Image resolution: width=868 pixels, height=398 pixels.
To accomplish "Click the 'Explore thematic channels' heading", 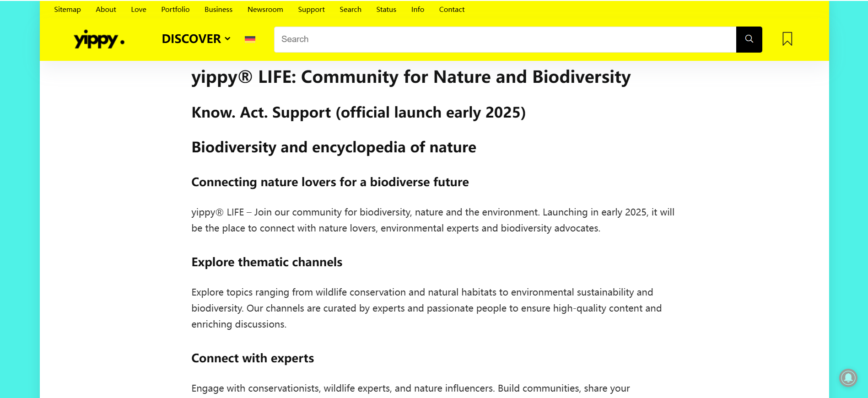I will [x=267, y=262].
